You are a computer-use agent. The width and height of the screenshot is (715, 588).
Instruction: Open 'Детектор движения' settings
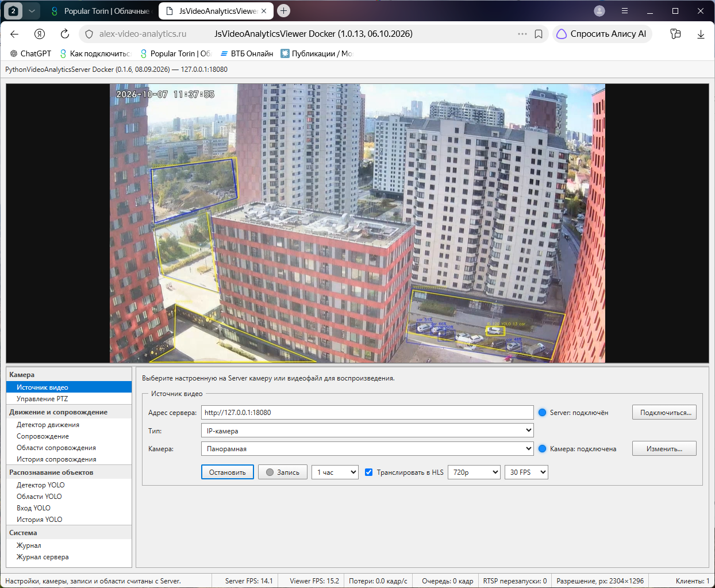[x=69, y=425]
